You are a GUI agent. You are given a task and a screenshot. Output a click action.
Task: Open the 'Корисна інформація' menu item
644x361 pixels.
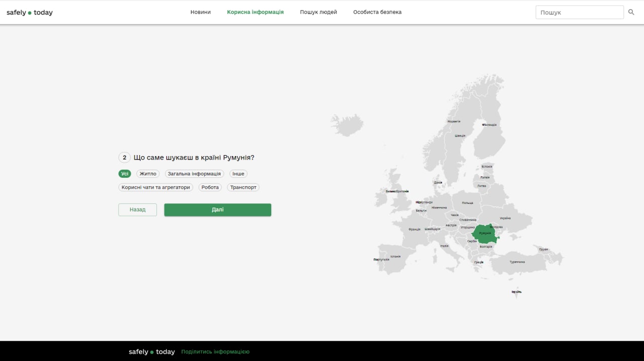pos(255,12)
